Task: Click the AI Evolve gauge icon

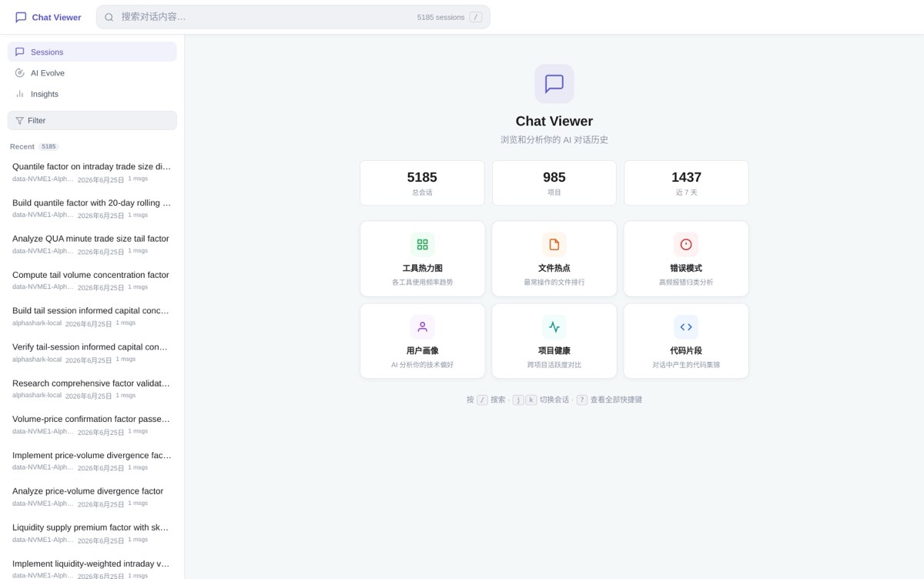Action: [x=20, y=72]
